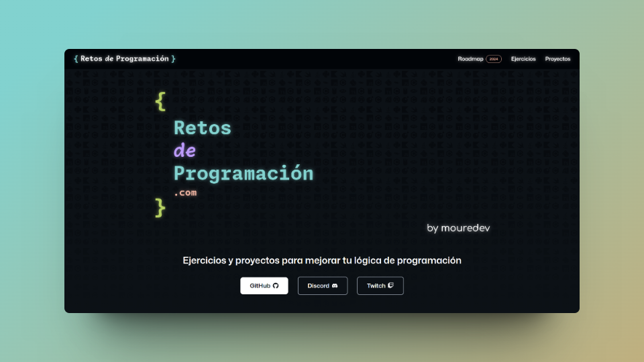The width and height of the screenshot is (644, 362).
Task: Open the Discord button
Action: [323, 286]
